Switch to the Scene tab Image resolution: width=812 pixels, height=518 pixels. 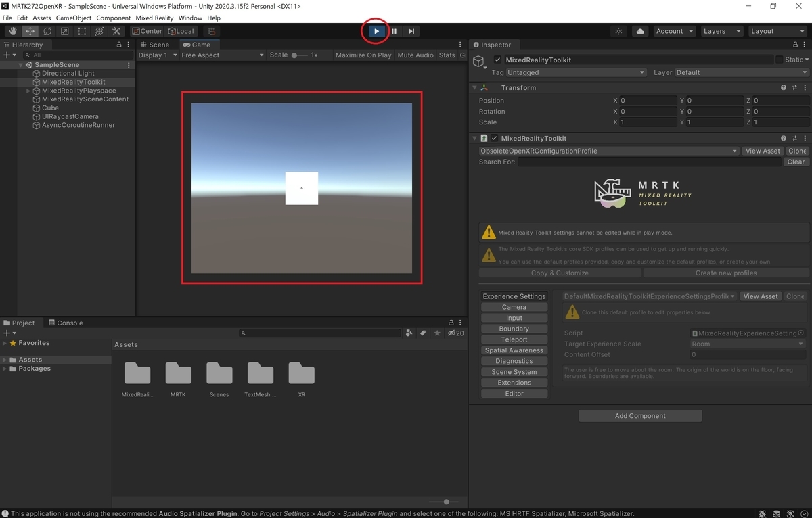click(155, 45)
